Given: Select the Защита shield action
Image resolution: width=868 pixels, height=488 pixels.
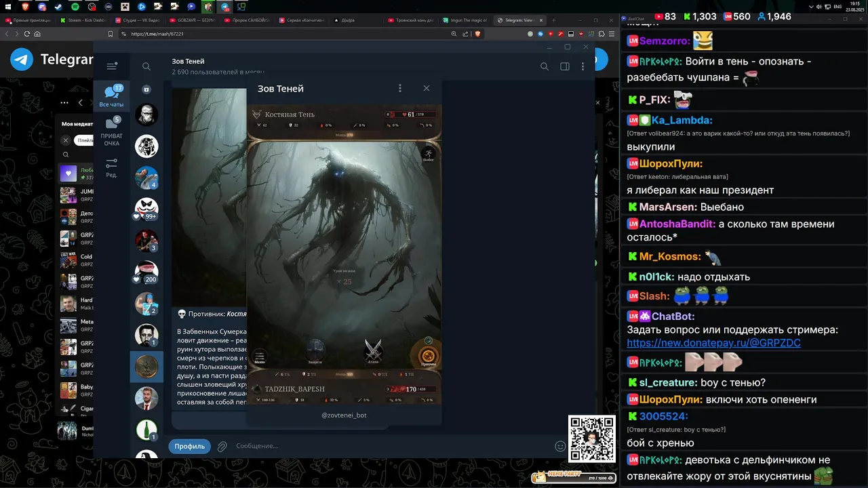Looking at the screenshot, I should point(315,352).
